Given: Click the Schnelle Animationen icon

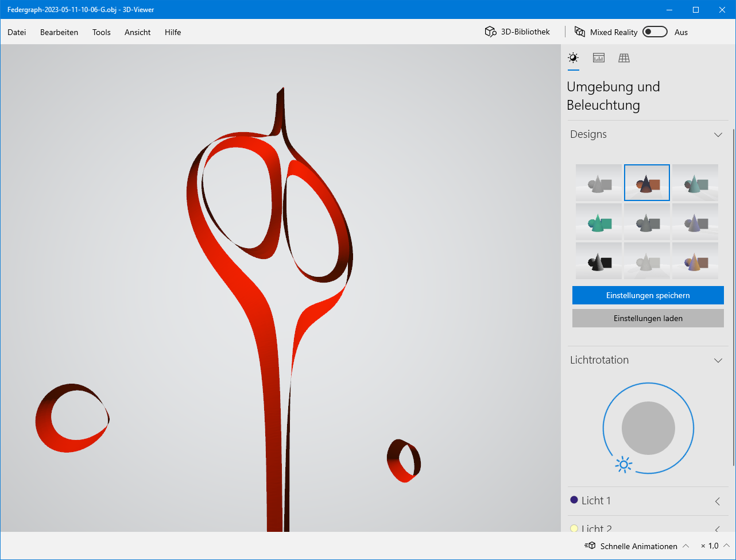Looking at the screenshot, I should [x=590, y=546].
